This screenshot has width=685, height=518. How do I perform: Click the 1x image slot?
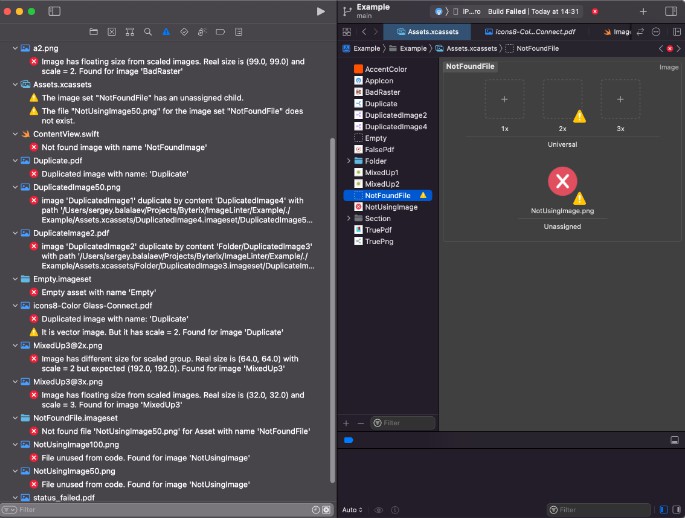point(504,100)
